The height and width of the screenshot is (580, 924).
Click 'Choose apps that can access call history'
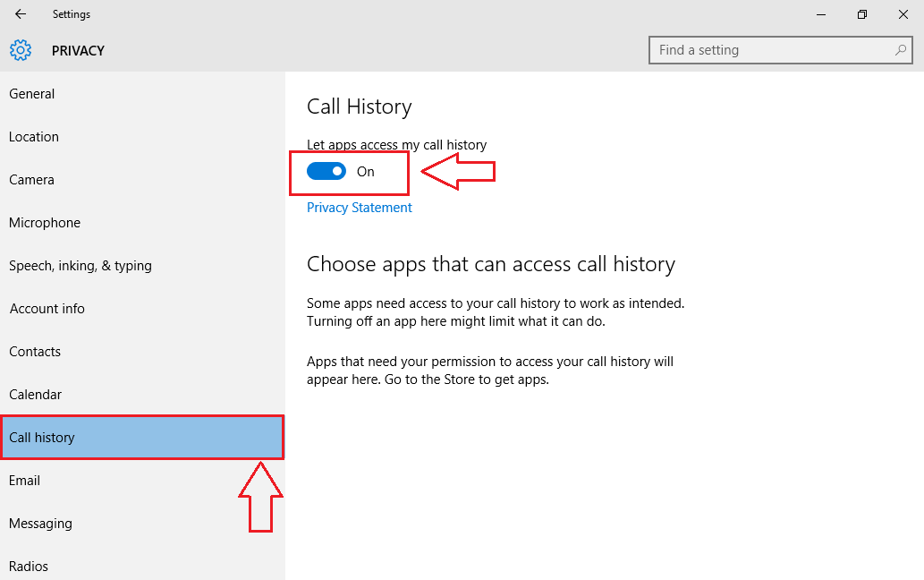click(x=491, y=264)
